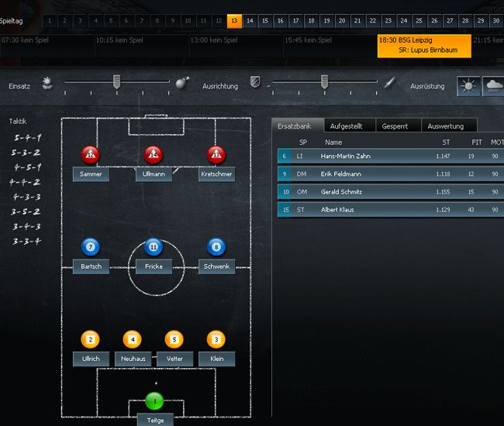
Task: Click the sword icon right of the Ausrichtung slider
Action: [391, 83]
